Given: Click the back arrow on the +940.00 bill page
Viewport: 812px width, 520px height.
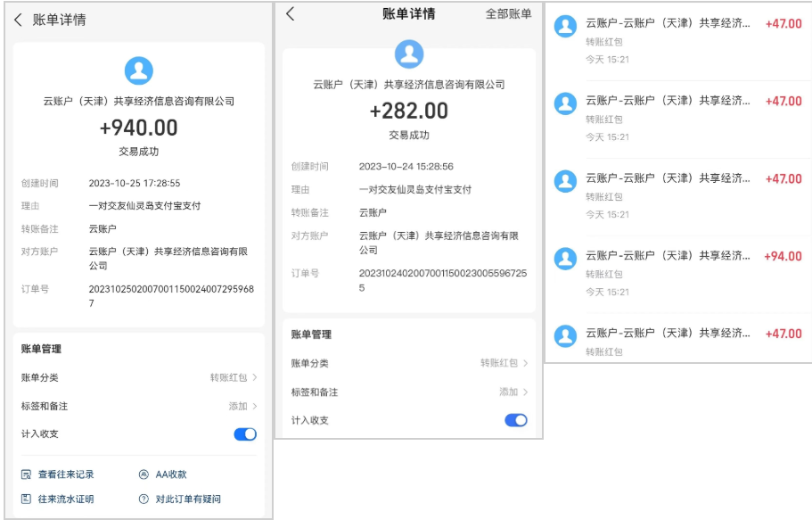Looking at the screenshot, I should coord(20,21).
